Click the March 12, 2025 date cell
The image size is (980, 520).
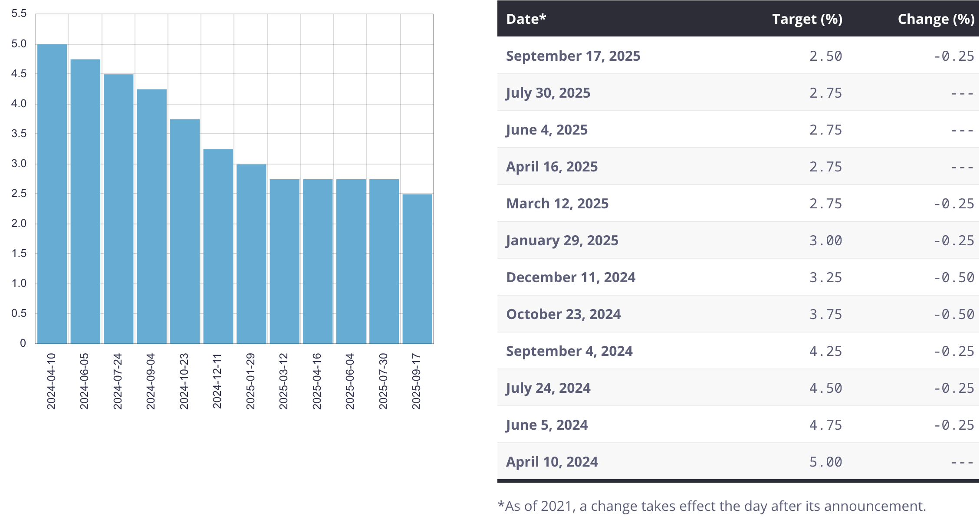tap(557, 204)
